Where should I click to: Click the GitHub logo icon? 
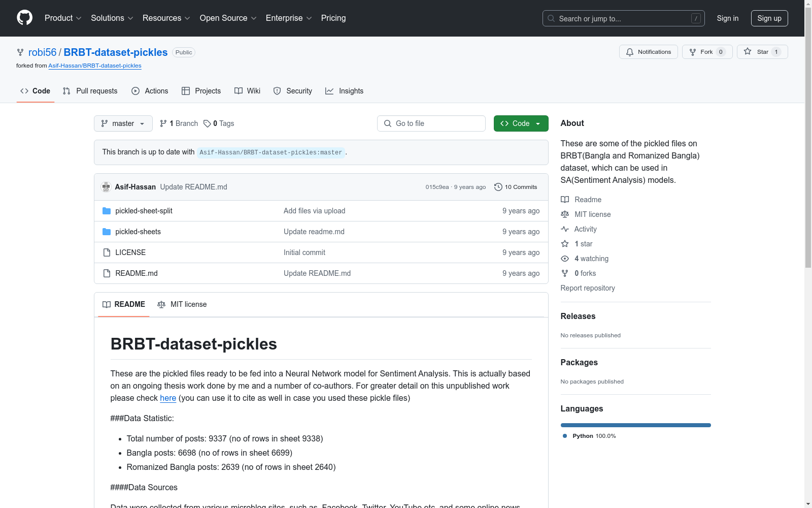click(x=24, y=18)
